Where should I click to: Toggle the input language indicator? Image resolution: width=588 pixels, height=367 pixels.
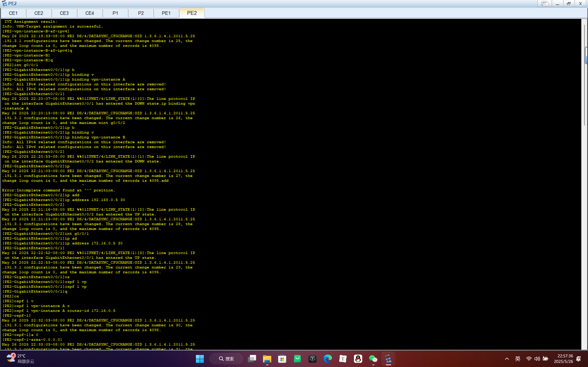click(517, 359)
